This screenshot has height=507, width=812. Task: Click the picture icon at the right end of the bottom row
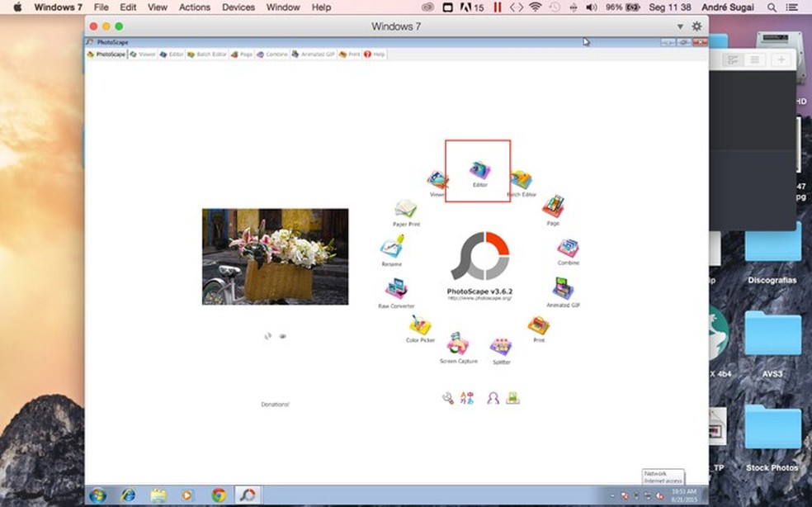[512, 398]
